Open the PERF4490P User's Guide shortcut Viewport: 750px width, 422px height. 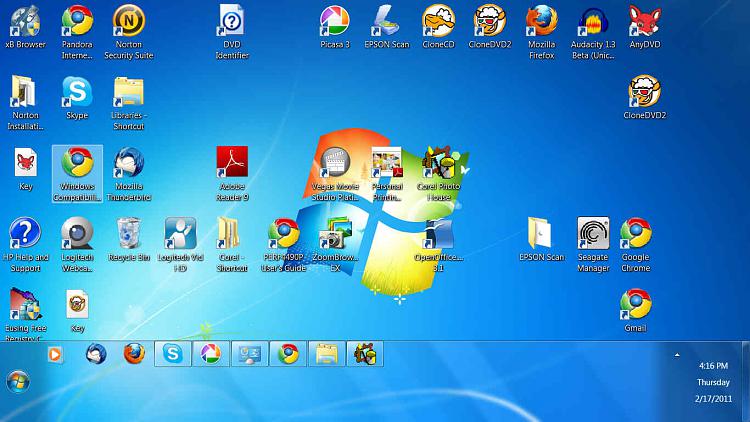point(283,233)
